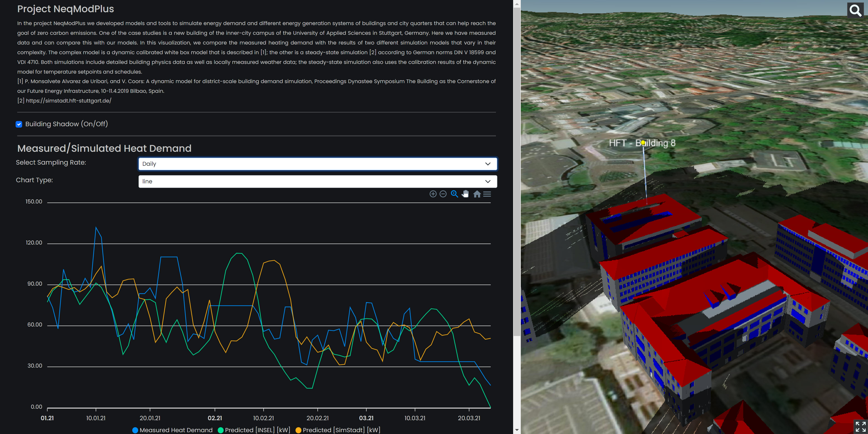Click the 60.00 y-axis label
This screenshot has height=434, width=868.
[x=35, y=324]
